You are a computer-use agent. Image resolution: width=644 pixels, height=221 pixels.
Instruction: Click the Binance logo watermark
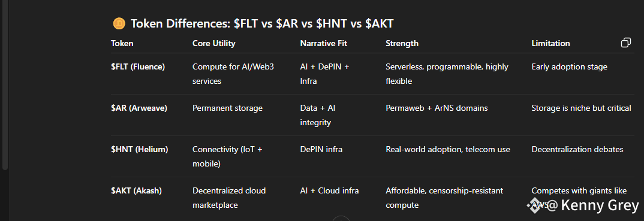click(534, 205)
